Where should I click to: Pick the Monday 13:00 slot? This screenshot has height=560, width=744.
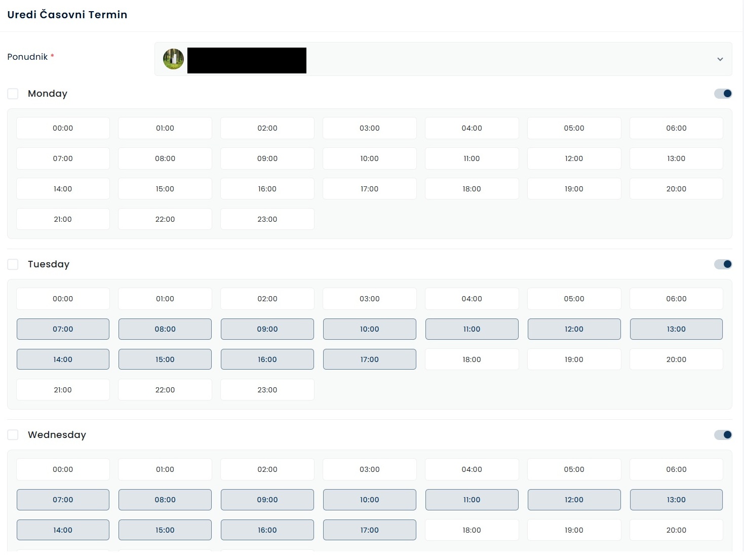(676, 158)
